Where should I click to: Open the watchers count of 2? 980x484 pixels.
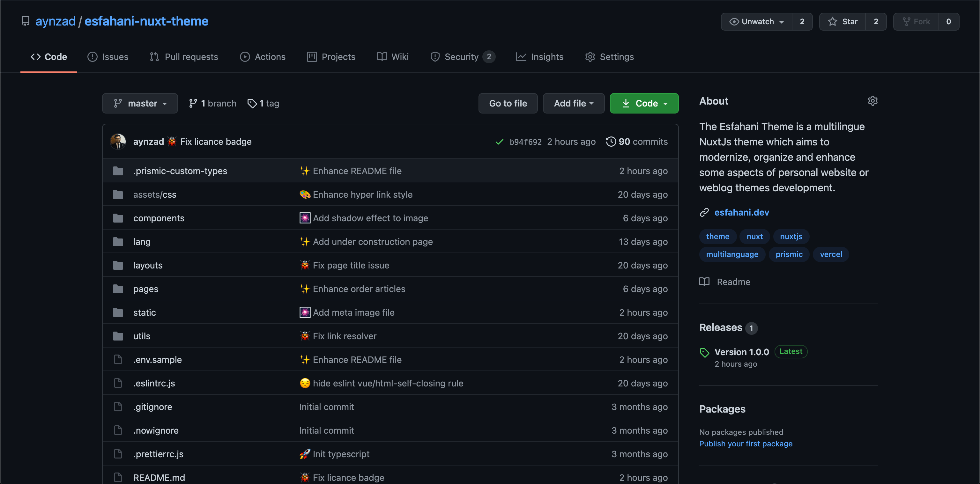802,22
